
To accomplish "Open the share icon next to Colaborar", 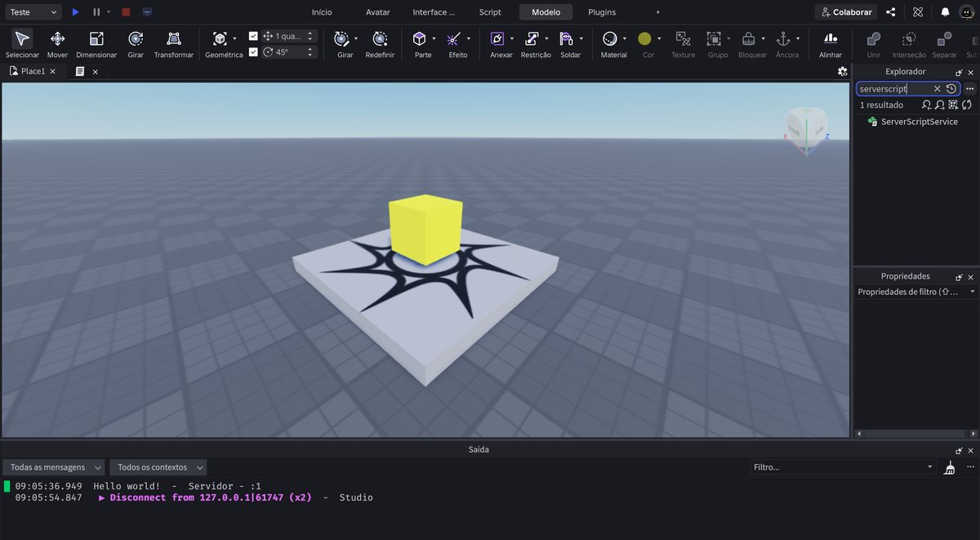I will [x=891, y=12].
